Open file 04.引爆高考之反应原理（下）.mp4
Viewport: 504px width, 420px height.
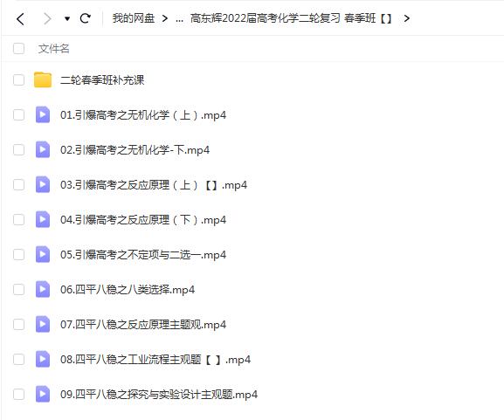pos(143,220)
